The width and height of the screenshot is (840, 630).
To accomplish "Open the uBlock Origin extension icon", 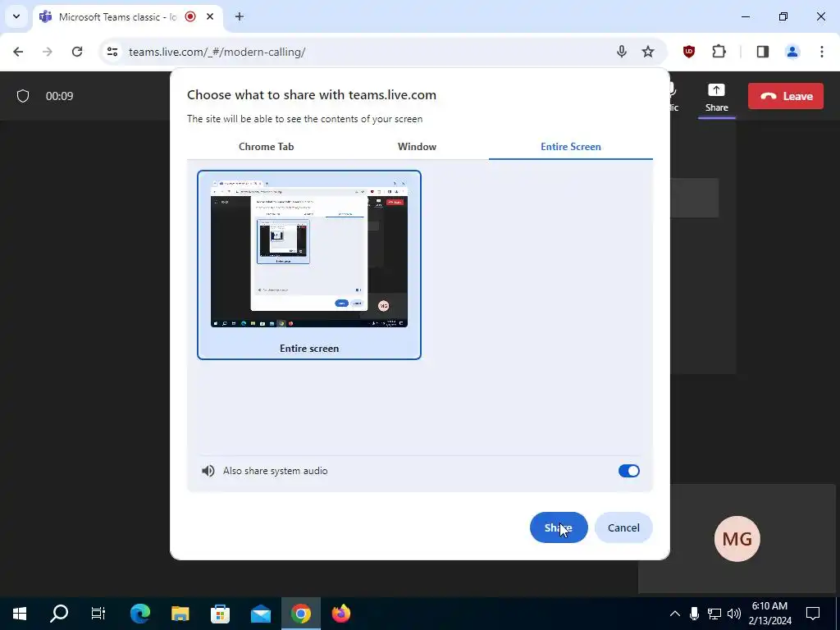I will [689, 52].
